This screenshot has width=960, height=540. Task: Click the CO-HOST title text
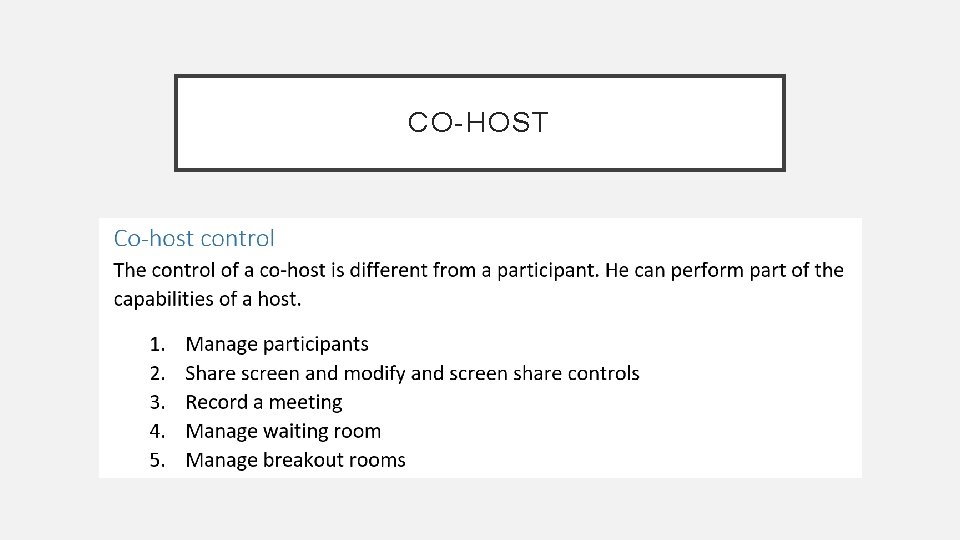[x=478, y=122]
